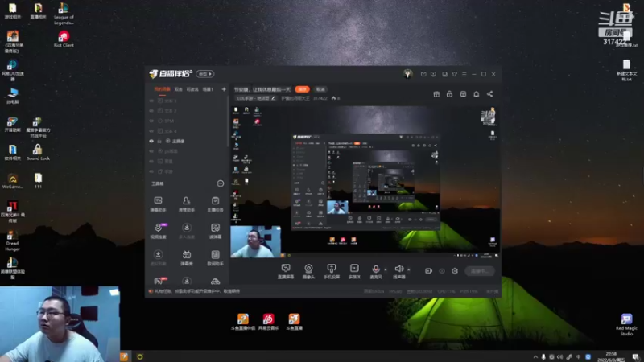
Task: Click the T-shirt skin icon in title bar
Action: coord(454,74)
